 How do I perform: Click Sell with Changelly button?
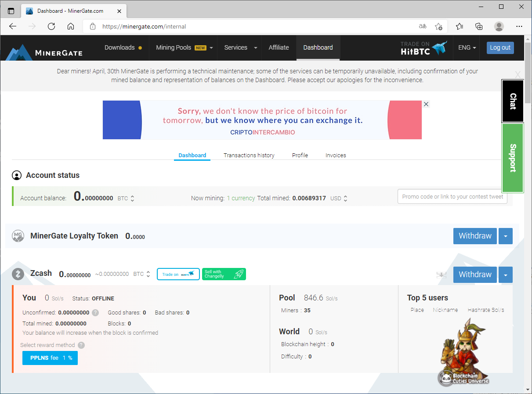[224, 275]
